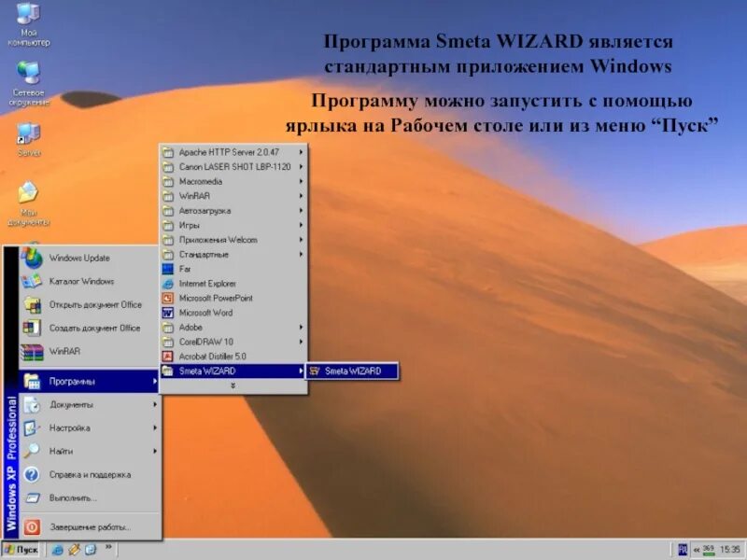Click Internet Explorer entry text
Viewport: 747px width, 560px height.
click(207, 284)
